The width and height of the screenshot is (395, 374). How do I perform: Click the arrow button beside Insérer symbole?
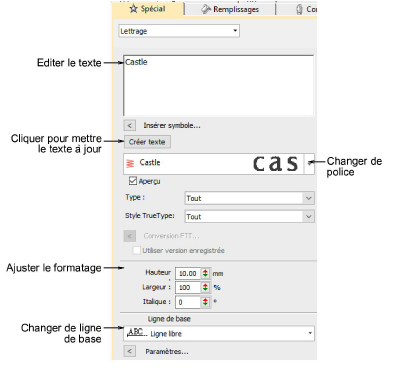[x=129, y=125]
